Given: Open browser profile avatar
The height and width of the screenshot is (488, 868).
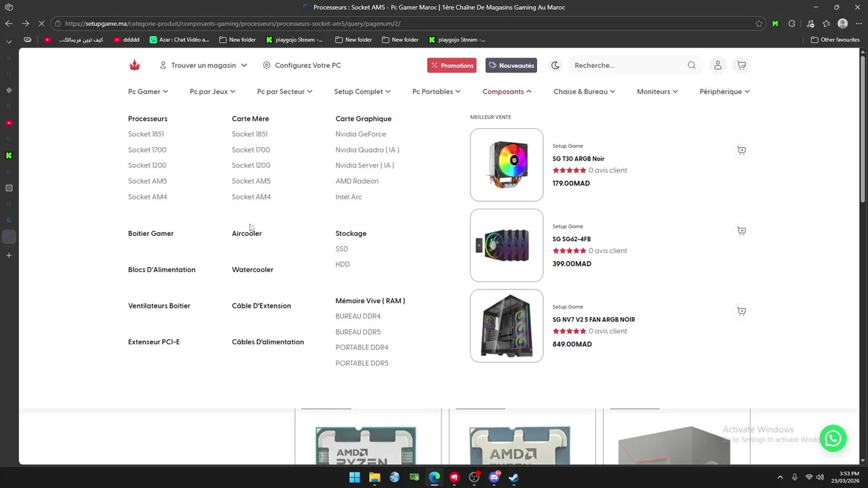Looking at the screenshot, I should click(842, 23).
